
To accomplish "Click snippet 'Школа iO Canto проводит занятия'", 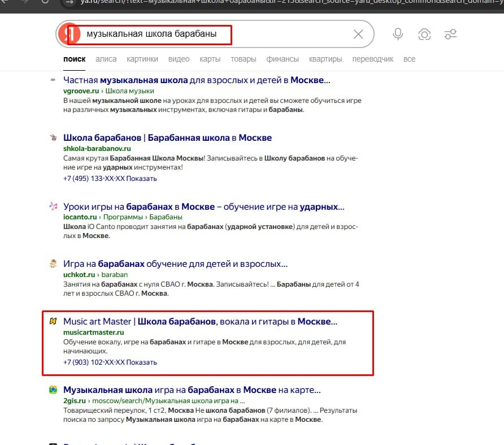I will pos(211,231).
